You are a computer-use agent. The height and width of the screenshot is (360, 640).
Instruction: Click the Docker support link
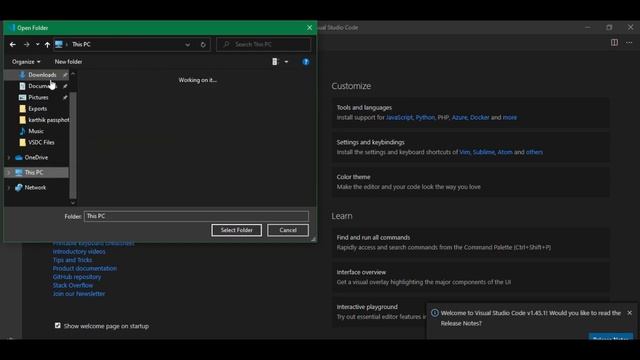(480, 118)
